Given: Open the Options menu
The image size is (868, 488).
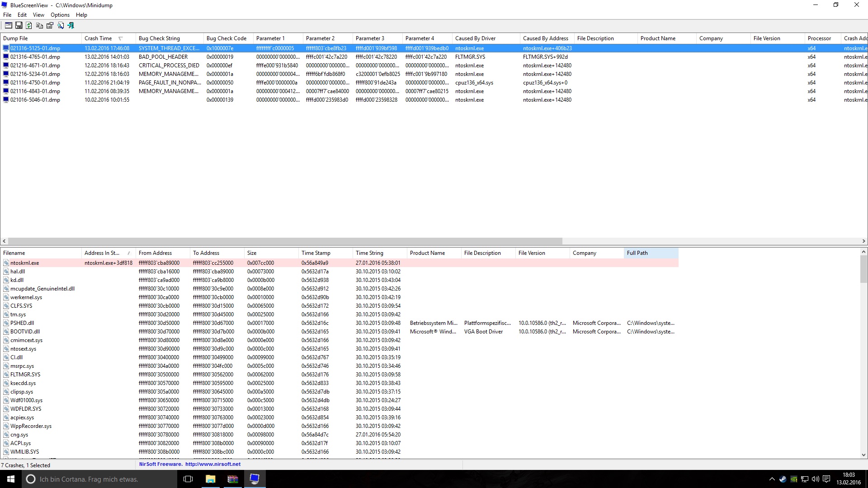Looking at the screenshot, I should [60, 15].
